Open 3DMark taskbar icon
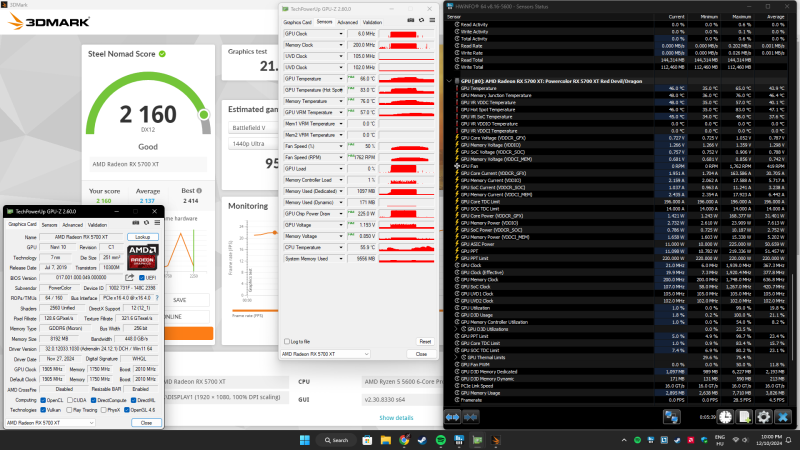This screenshot has height=450, width=800. 495,440
